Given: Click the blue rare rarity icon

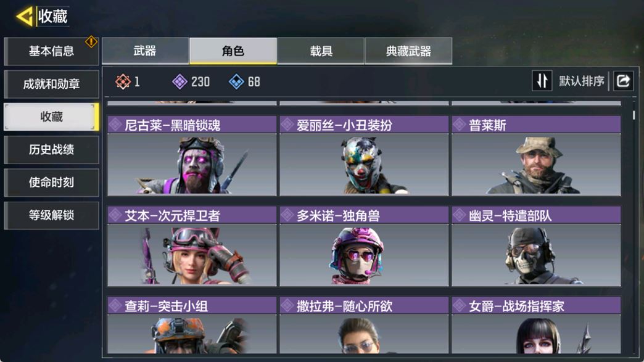Looking at the screenshot, I should pyautogui.click(x=236, y=81).
